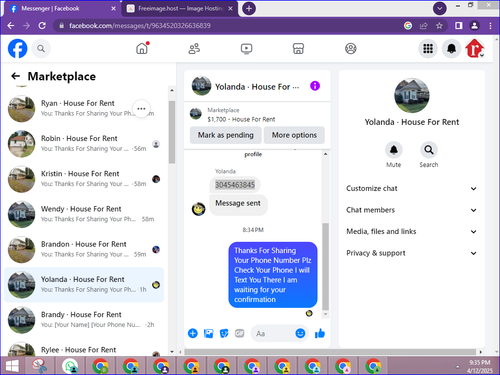Open Snipping Tool in taskbar
Screen dimensions: 500x375
pos(40,366)
